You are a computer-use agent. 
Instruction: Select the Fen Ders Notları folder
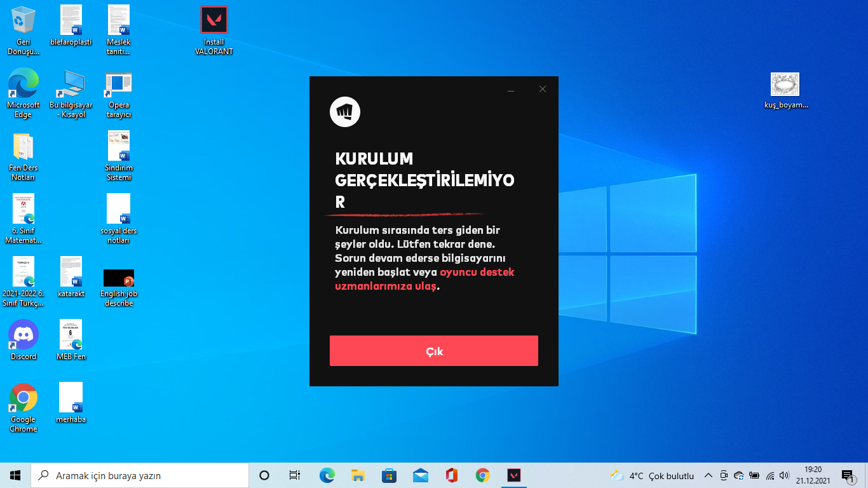click(x=24, y=156)
